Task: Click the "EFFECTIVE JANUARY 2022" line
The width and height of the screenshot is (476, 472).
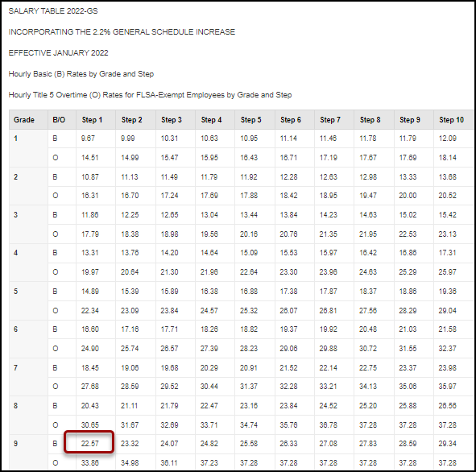Action: click(x=58, y=53)
